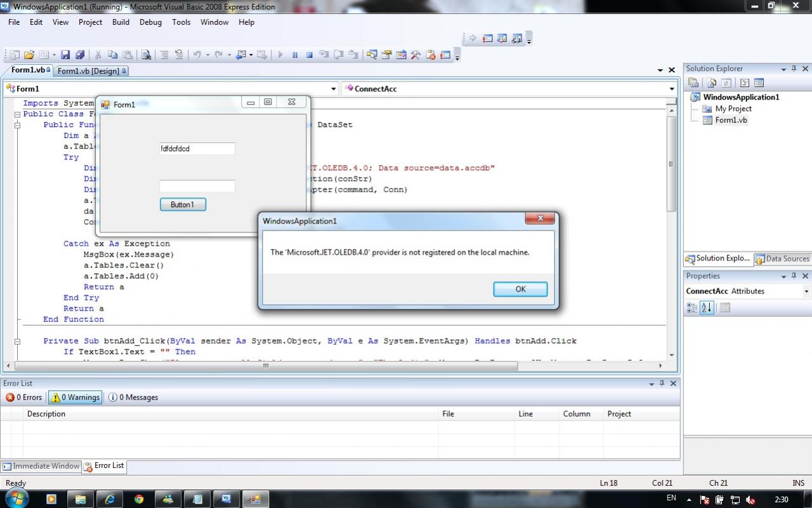Viewport: 812px width, 508px height.
Task: Click the Comment out lines icon
Action: click(x=164, y=55)
